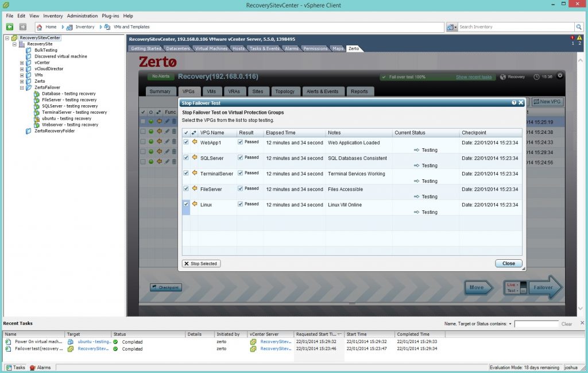The height and width of the screenshot is (373, 588).
Task: Expand the vCloudDirector folder
Action: 22,69
